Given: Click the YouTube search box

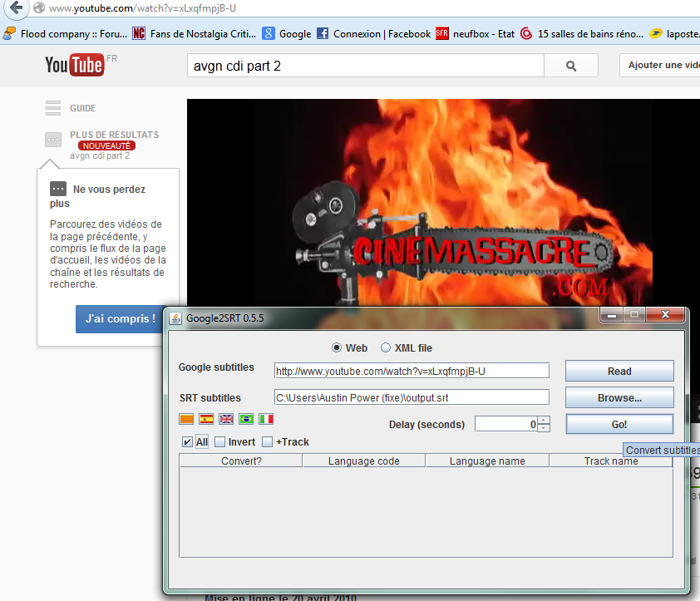Looking at the screenshot, I should pos(366,66).
